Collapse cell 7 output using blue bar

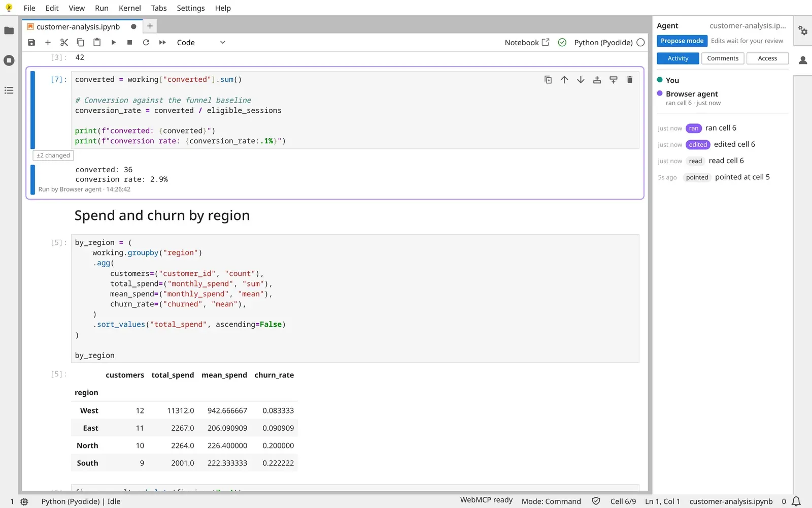click(32, 179)
